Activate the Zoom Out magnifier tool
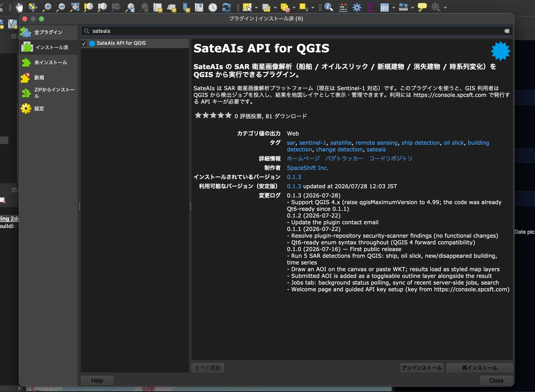The height and width of the screenshot is (392, 535). [x=61, y=7]
